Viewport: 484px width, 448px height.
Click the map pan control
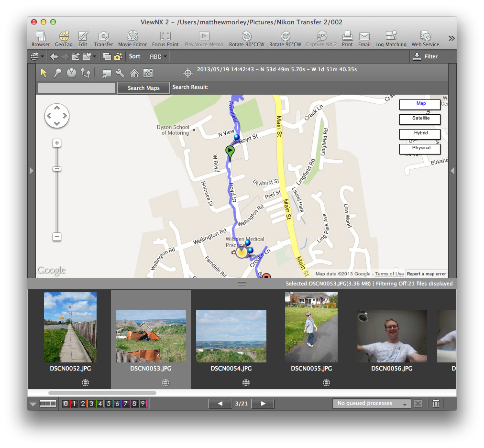pyautogui.click(x=57, y=116)
